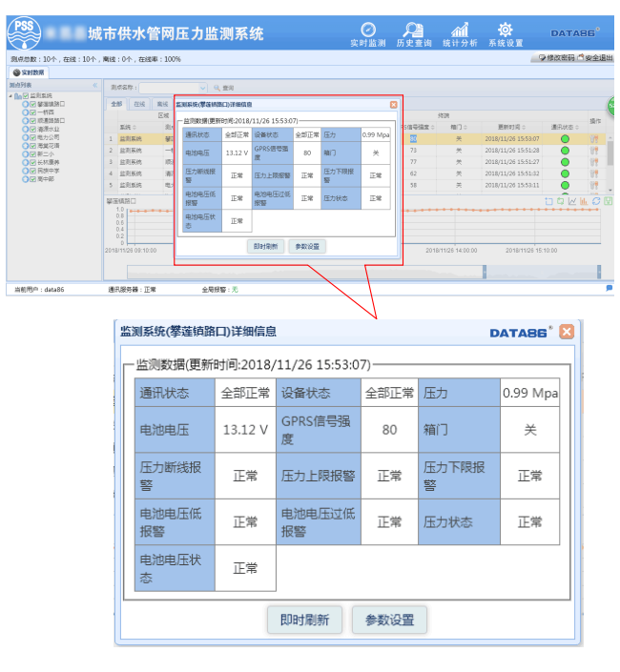Click the station icon beside 电力公司 in the tree

point(26,137)
